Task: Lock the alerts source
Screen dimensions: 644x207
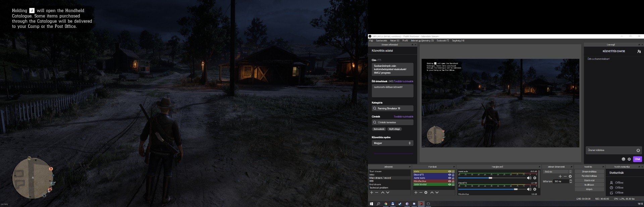Action: pyautogui.click(x=453, y=171)
